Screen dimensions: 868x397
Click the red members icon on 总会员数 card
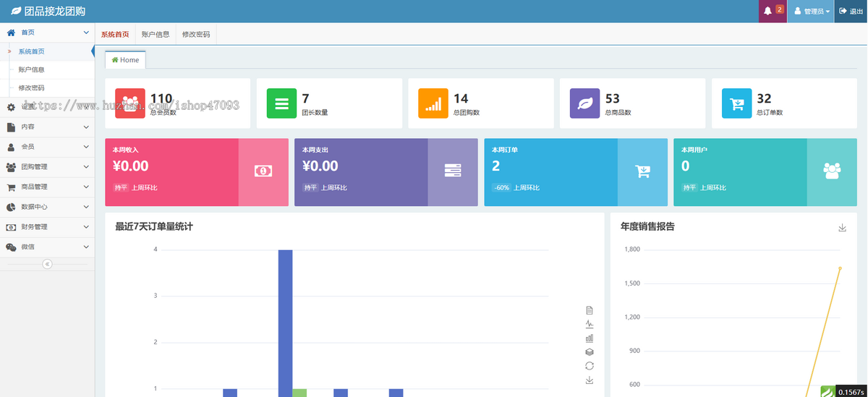click(x=130, y=103)
